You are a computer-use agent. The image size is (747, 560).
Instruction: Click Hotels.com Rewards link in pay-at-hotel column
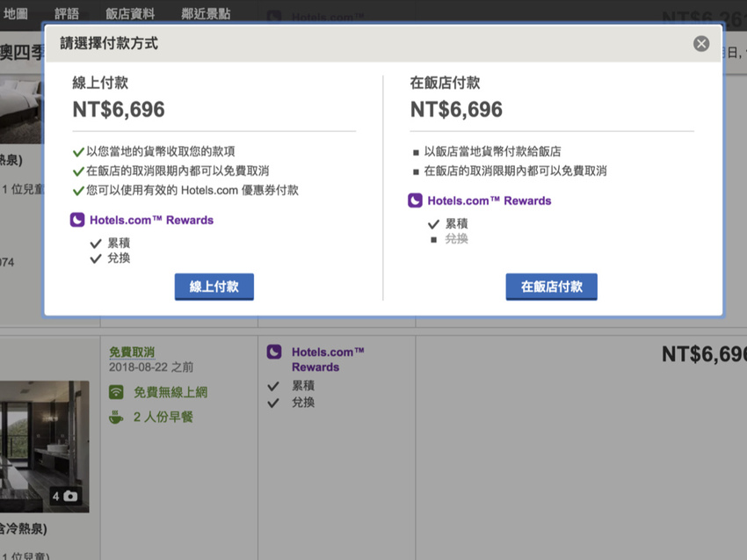point(490,200)
